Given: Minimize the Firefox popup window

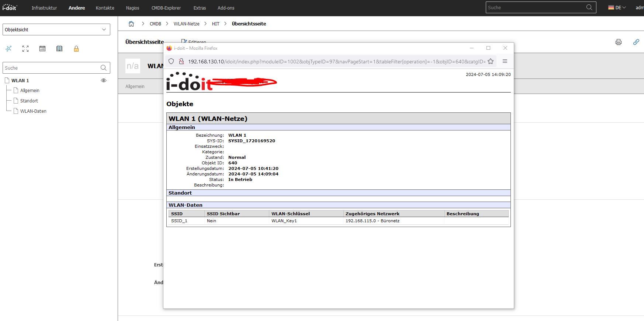Looking at the screenshot, I should coord(471,48).
